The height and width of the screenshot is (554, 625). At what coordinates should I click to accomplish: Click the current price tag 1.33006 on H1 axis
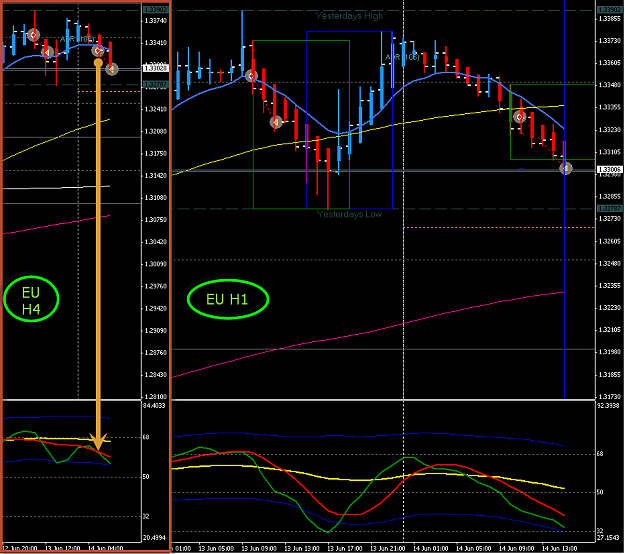pos(609,170)
